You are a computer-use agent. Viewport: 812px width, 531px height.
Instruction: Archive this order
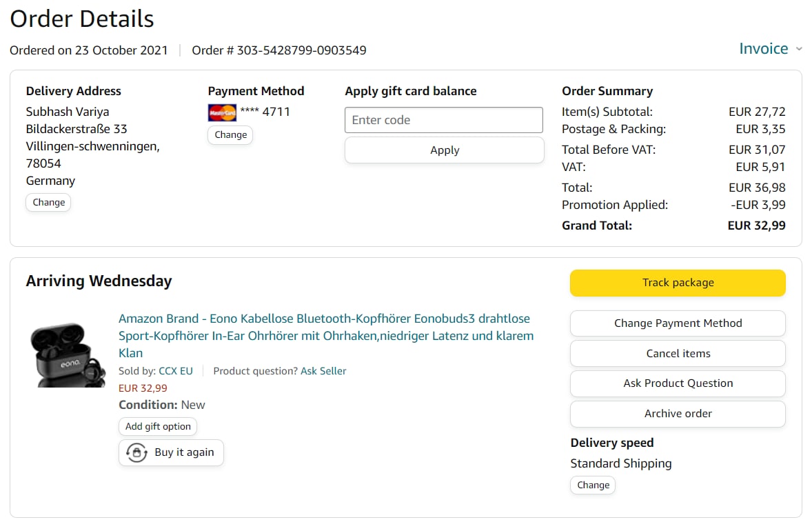(x=678, y=414)
